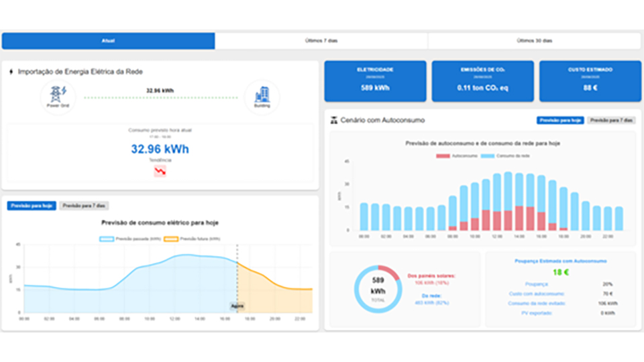The height and width of the screenshot is (362, 644).
Task: Toggle the Previsão futura legend swatch
Action: (x=170, y=239)
